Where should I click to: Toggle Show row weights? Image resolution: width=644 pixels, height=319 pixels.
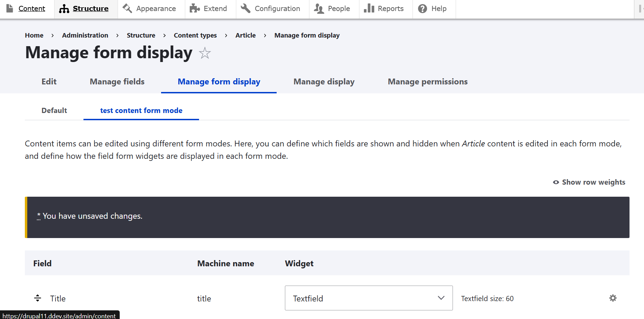[x=589, y=182]
